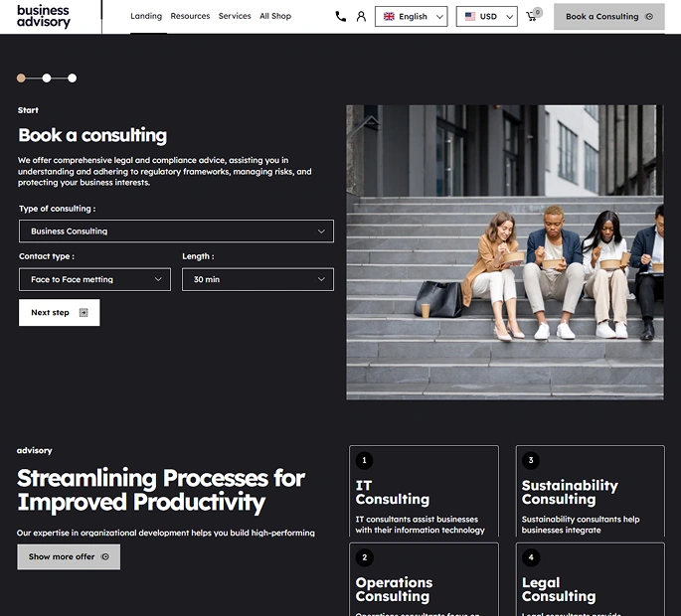Open the user account icon
Screen dimensions: 681x616
click(x=361, y=17)
